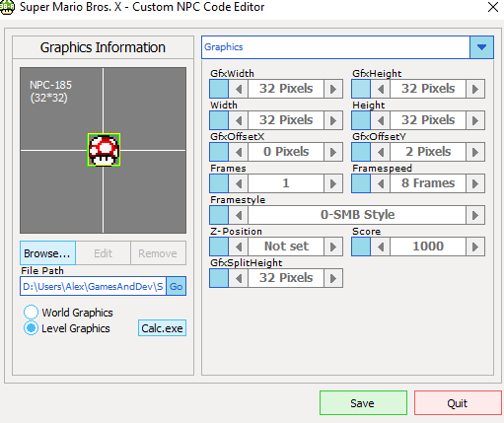Click Go next to File Path
Viewport: 504px width, 423px height.
[x=177, y=286]
